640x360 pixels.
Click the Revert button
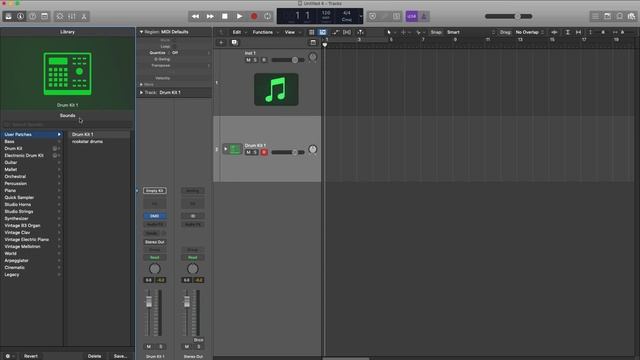(31, 356)
